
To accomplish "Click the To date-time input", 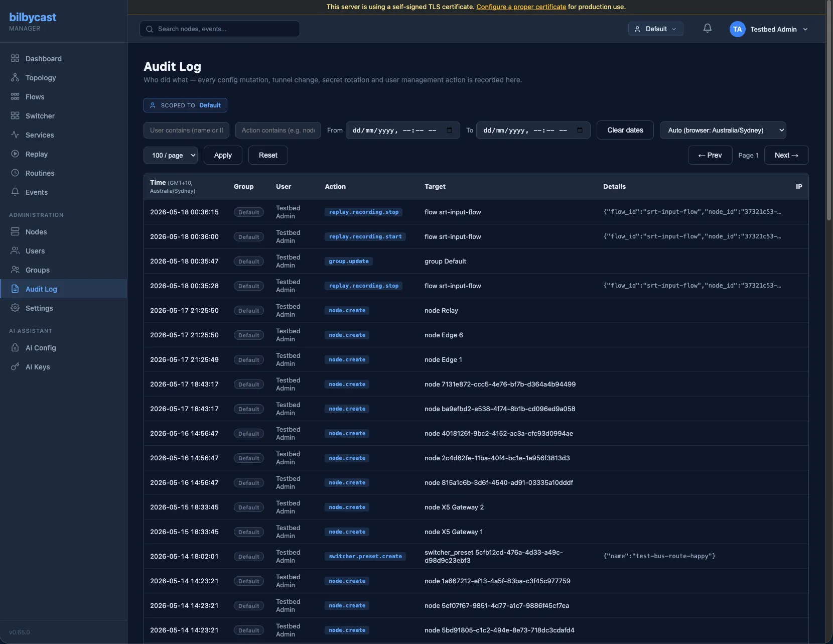I will pyautogui.click(x=533, y=130).
